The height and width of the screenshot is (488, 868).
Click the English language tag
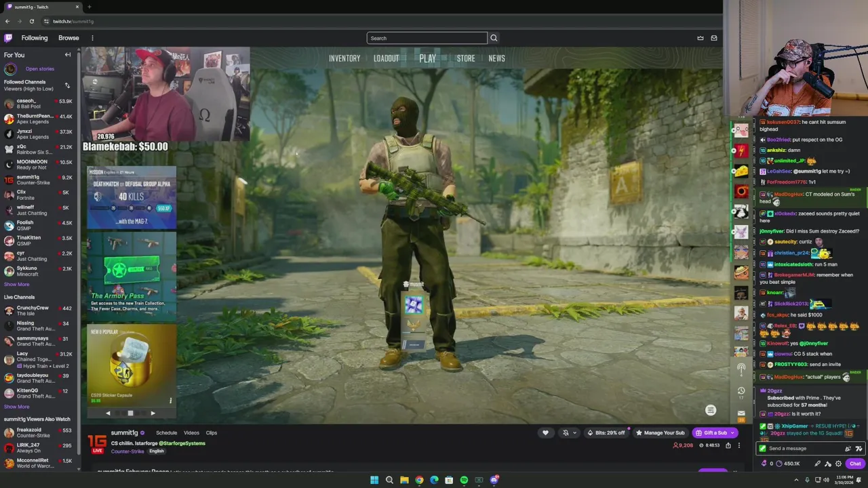[x=157, y=451]
